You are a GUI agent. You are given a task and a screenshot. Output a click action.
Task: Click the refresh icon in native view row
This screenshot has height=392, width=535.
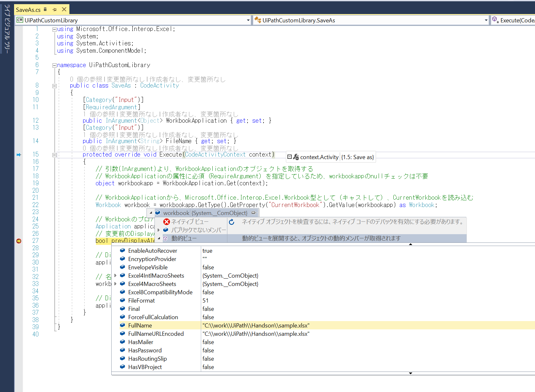coord(232,222)
